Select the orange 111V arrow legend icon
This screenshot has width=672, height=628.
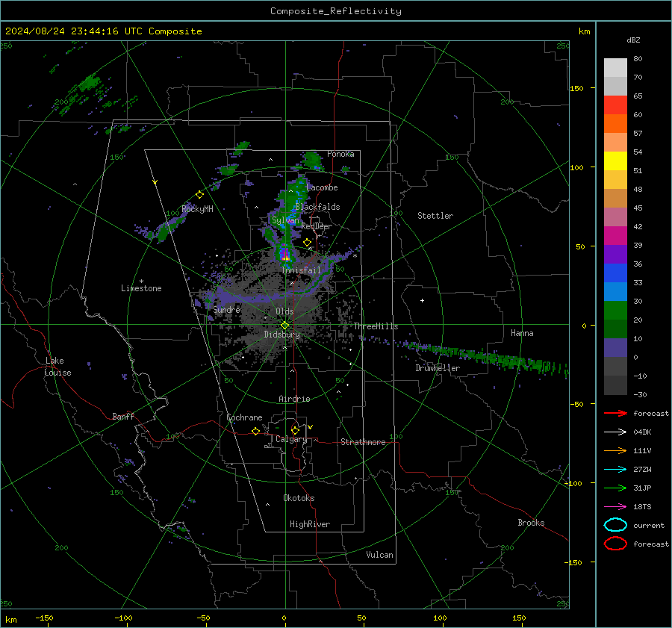coord(615,450)
